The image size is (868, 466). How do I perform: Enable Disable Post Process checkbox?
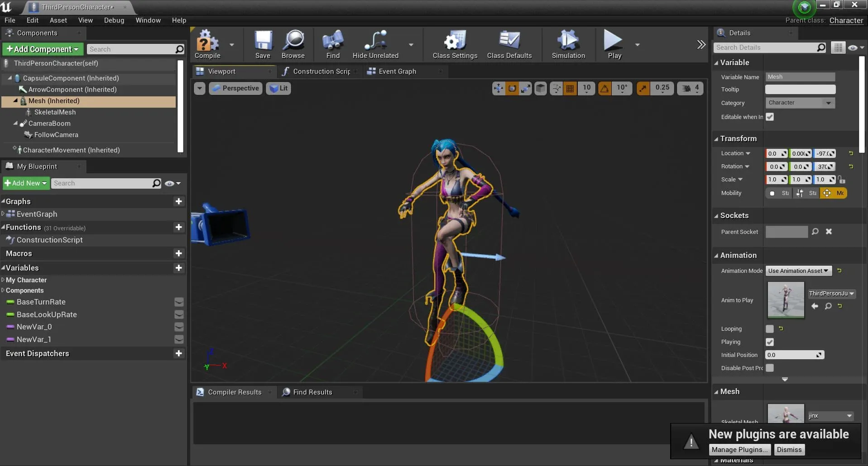[770, 368]
